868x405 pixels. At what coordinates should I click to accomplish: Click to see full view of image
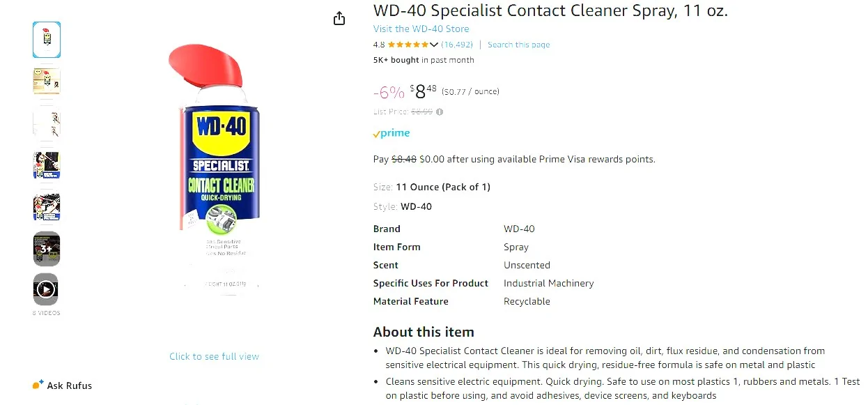tap(214, 356)
